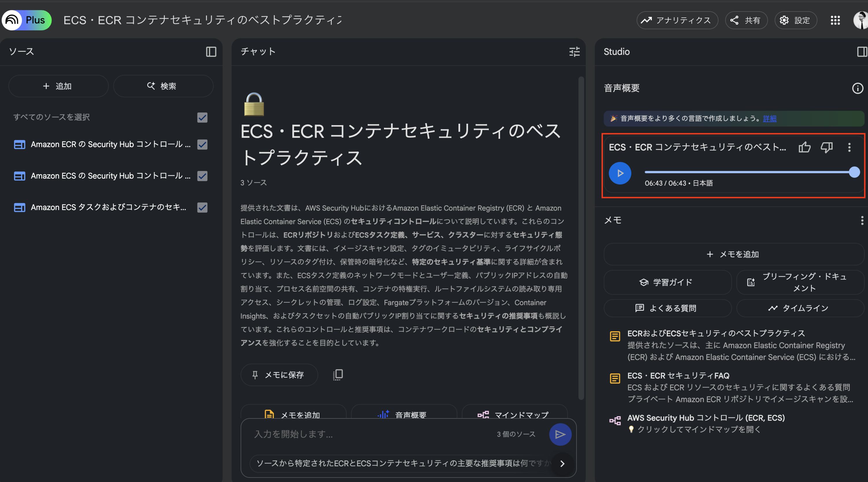868x482 pixels.
Task: Amazon ECR ソースのチェックボックスを外す
Action: pyautogui.click(x=202, y=144)
